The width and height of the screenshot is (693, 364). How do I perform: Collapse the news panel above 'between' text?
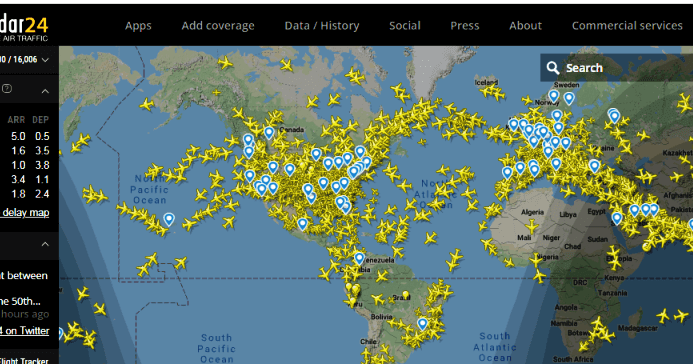[45, 244]
